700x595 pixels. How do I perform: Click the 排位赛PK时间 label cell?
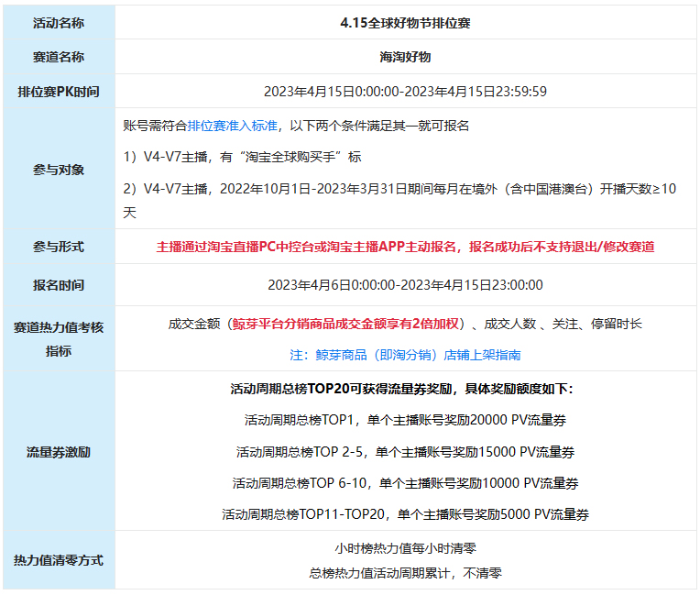click(x=59, y=92)
